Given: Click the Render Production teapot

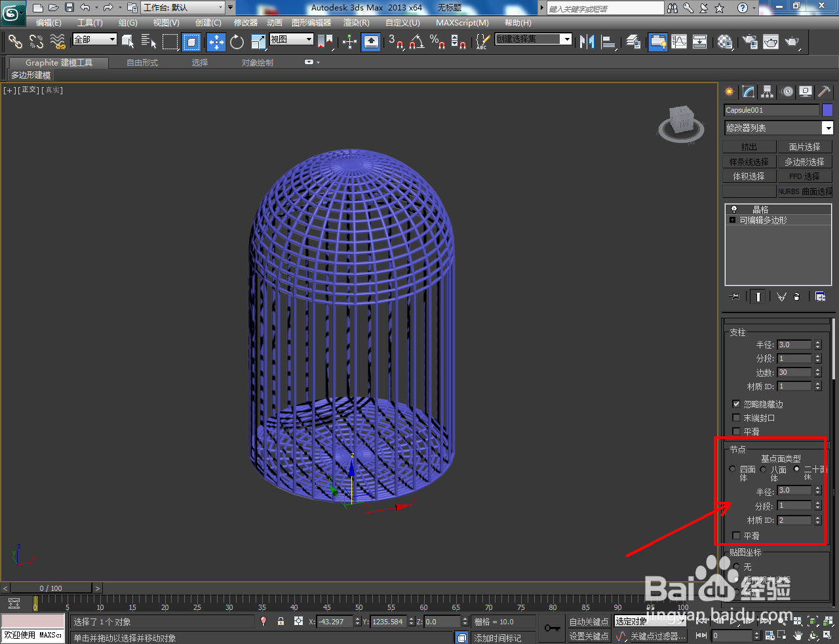Looking at the screenshot, I should coord(792,42).
